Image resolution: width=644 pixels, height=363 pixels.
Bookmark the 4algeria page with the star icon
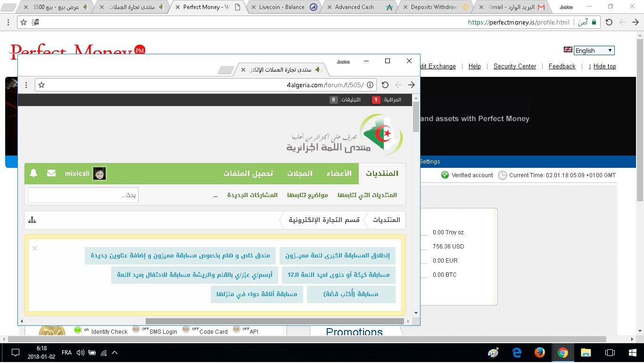pyautogui.click(x=41, y=85)
